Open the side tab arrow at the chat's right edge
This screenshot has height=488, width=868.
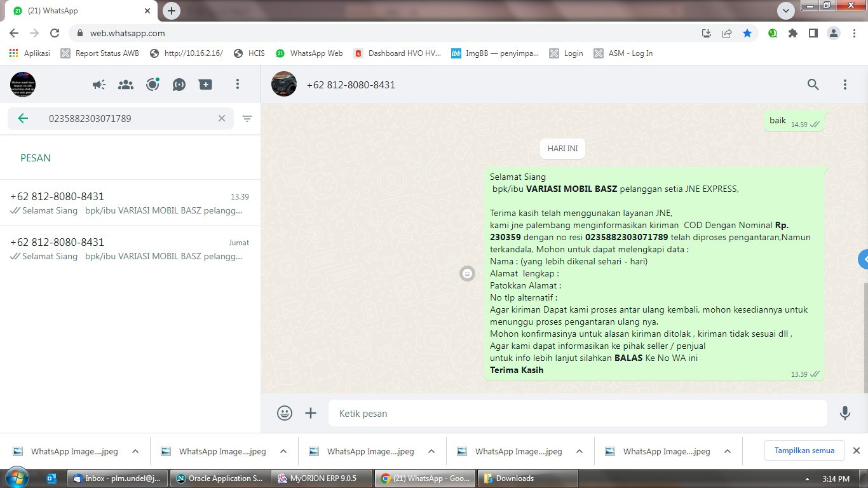pyautogui.click(x=863, y=259)
